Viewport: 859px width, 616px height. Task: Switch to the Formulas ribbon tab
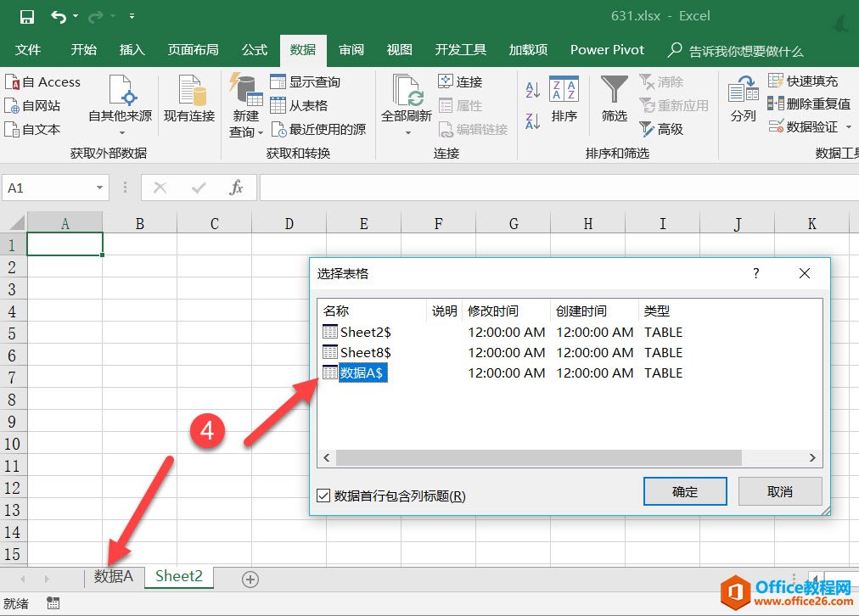coord(255,50)
